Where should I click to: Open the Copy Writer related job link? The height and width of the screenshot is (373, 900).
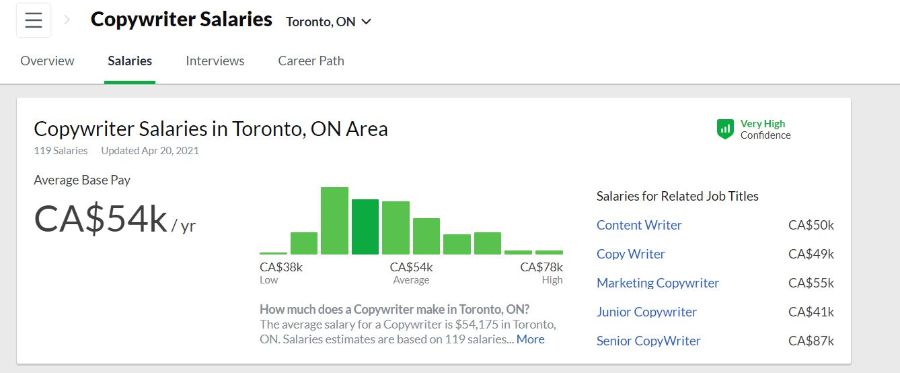(631, 254)
